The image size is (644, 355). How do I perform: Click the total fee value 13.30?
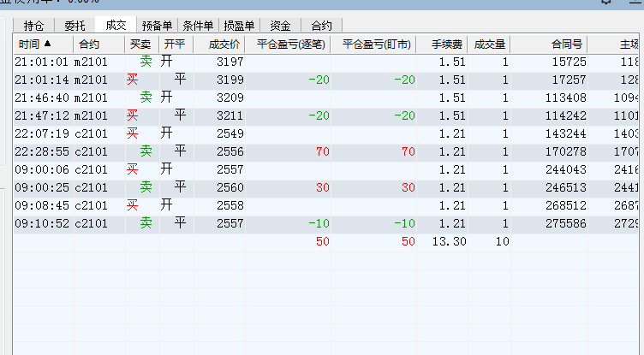coord(449,242)
